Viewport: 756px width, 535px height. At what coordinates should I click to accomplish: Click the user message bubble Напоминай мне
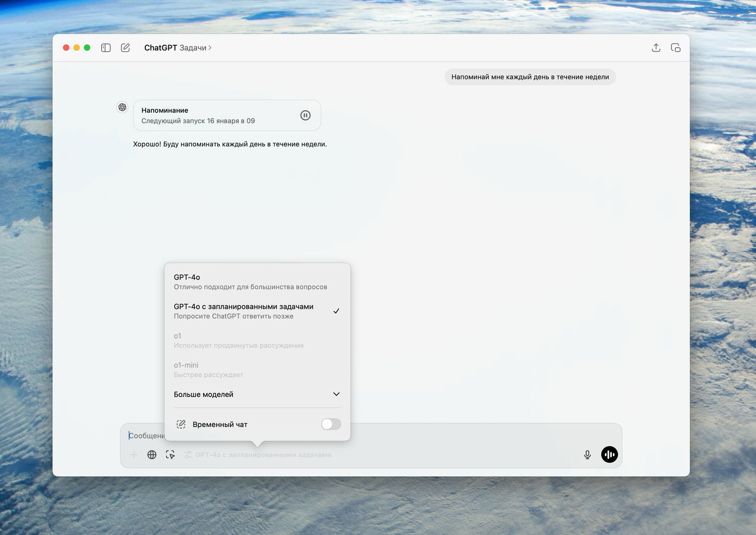[x=530, y=77]
